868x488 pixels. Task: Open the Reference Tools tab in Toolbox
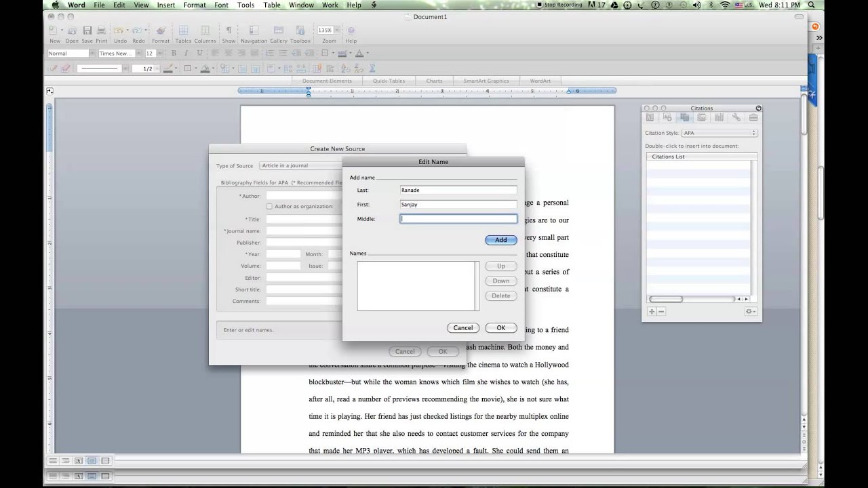pos(719,118)
